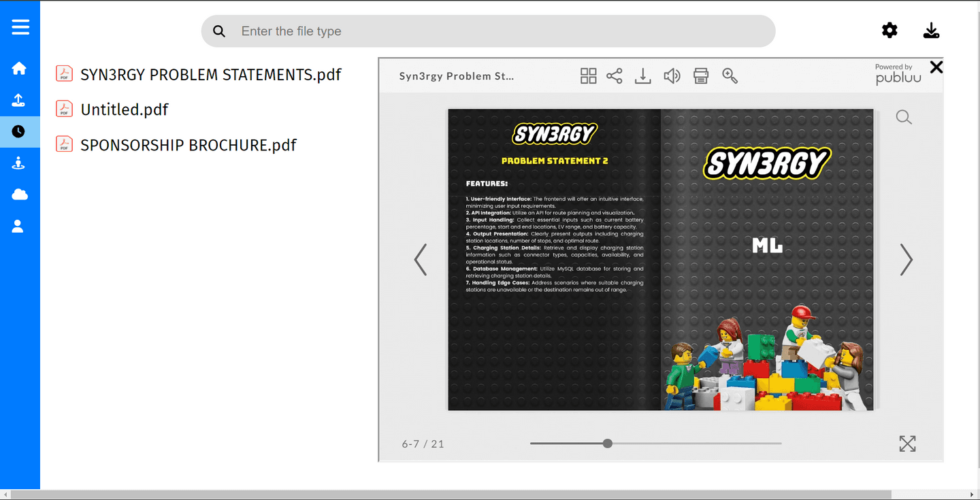Open the cloud storage icon
Viewport: 980px width, 500px height.
pos(20,195)
